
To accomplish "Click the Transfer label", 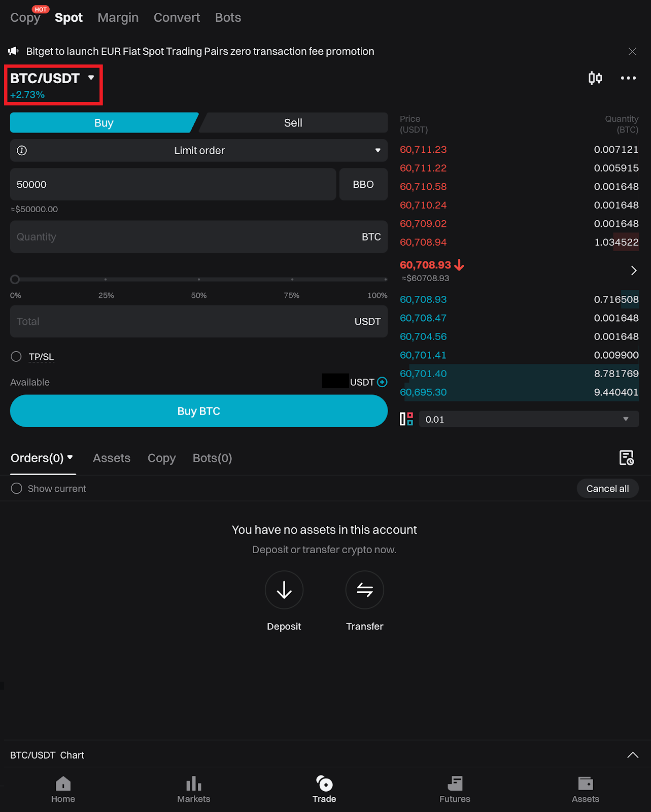I will pos(365,626).
